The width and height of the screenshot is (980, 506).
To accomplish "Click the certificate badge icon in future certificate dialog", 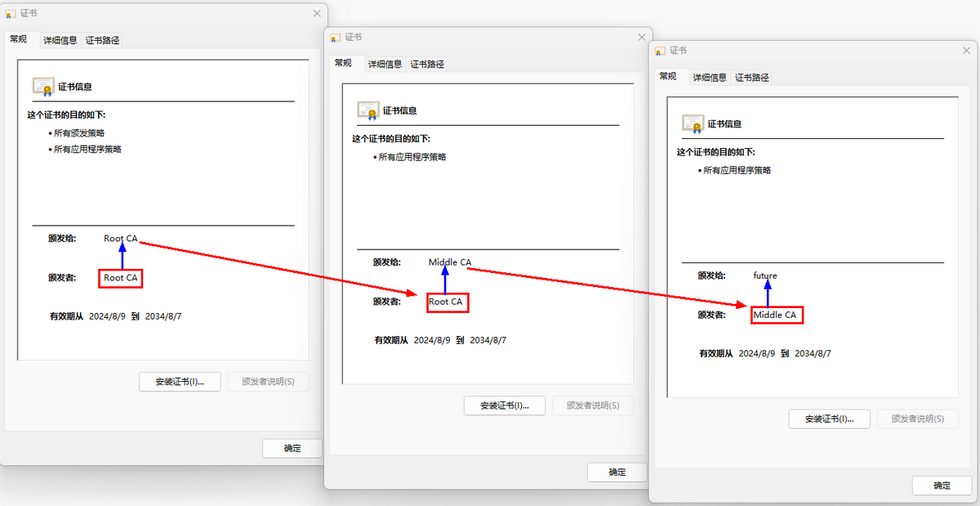I will coord(693,123).
